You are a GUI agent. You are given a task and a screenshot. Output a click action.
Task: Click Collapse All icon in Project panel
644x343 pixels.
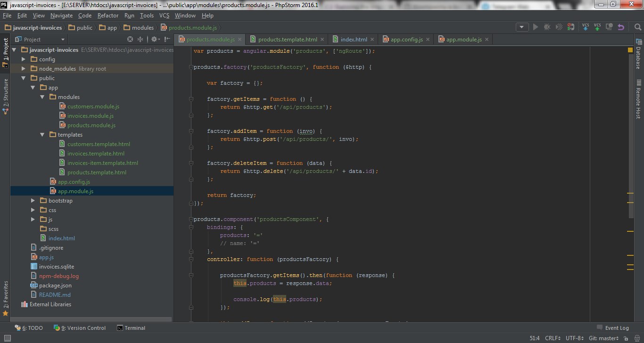point(140,40)
